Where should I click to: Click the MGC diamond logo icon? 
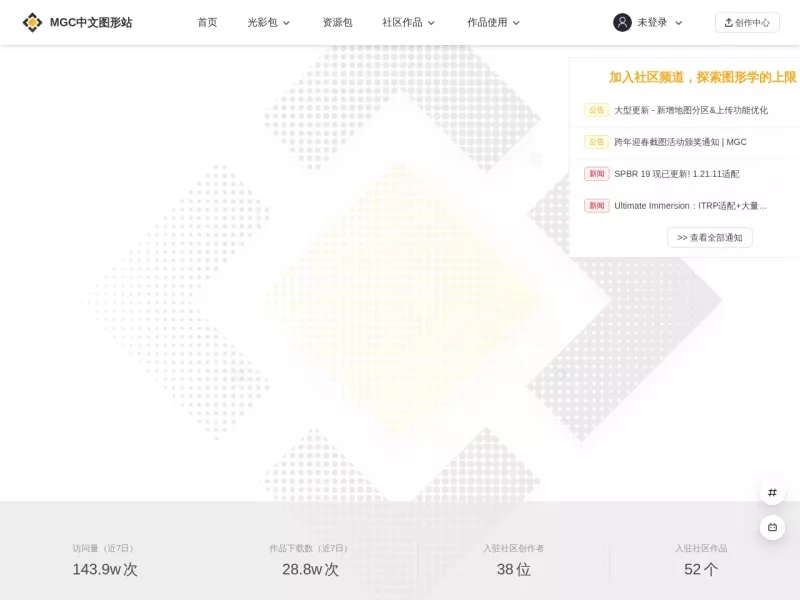[x=32, y=22]
